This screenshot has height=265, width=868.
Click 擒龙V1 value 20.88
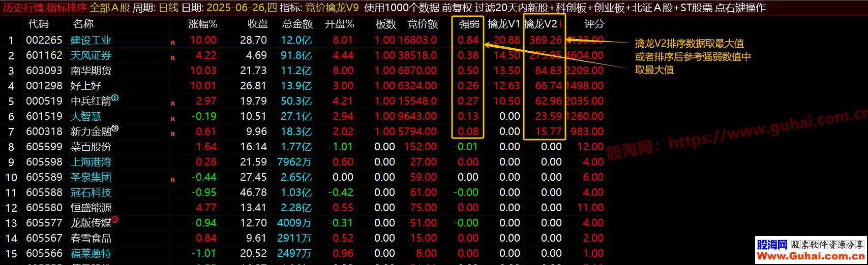click(507, 40)
